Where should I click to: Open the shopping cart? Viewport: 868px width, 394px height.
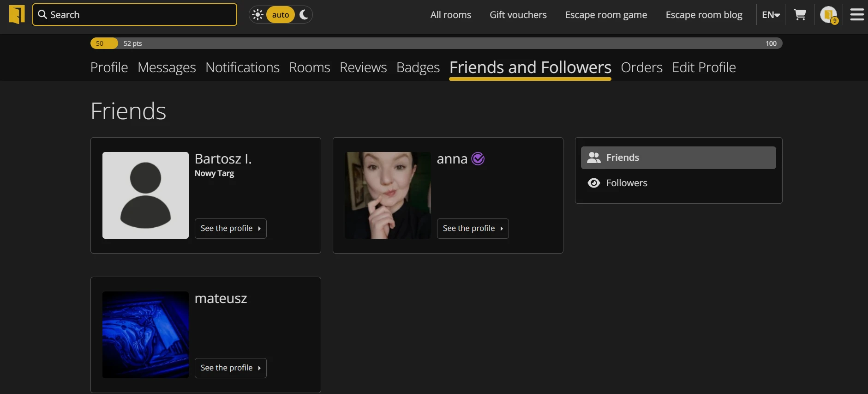800,15
